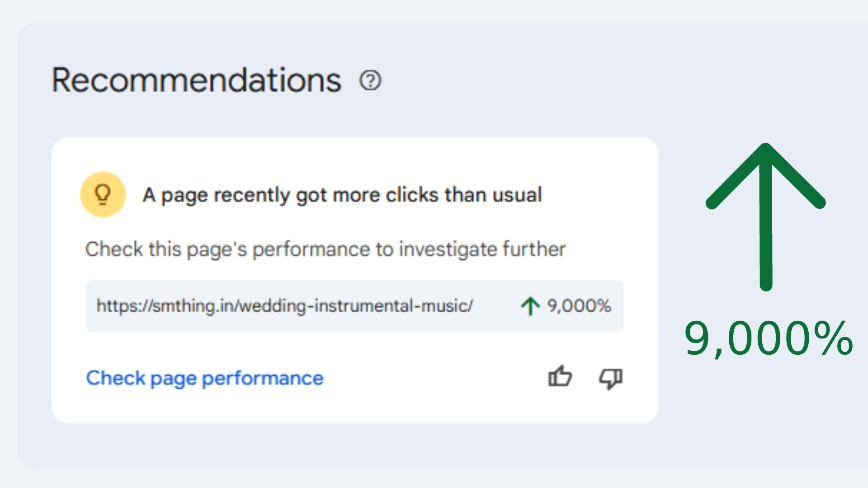Click the word 'Check' in the blue link

click(x=116, y=378)
